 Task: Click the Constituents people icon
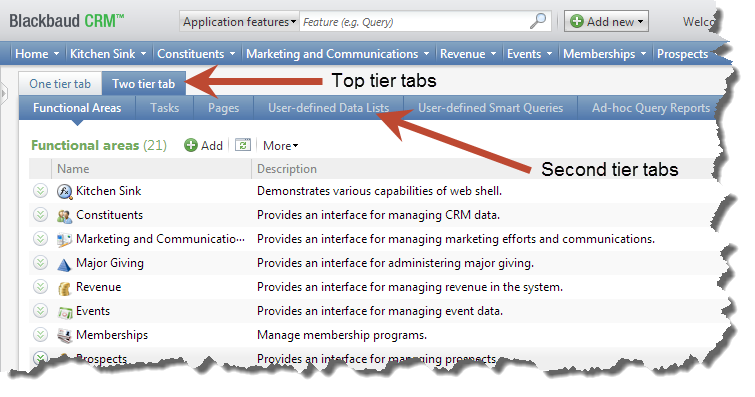tap(64, 215)
